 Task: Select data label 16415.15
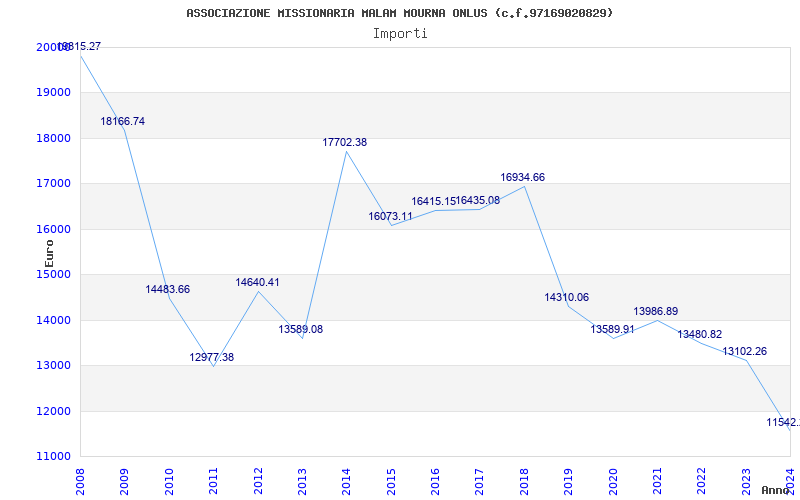434,201
